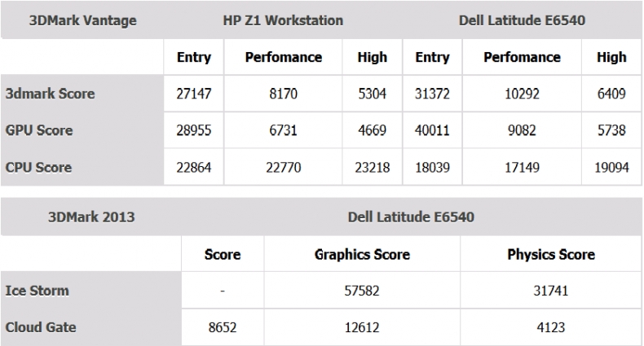Select the 3dmark Score row label
Screen dimensions: 644x346
coord(50,94)
